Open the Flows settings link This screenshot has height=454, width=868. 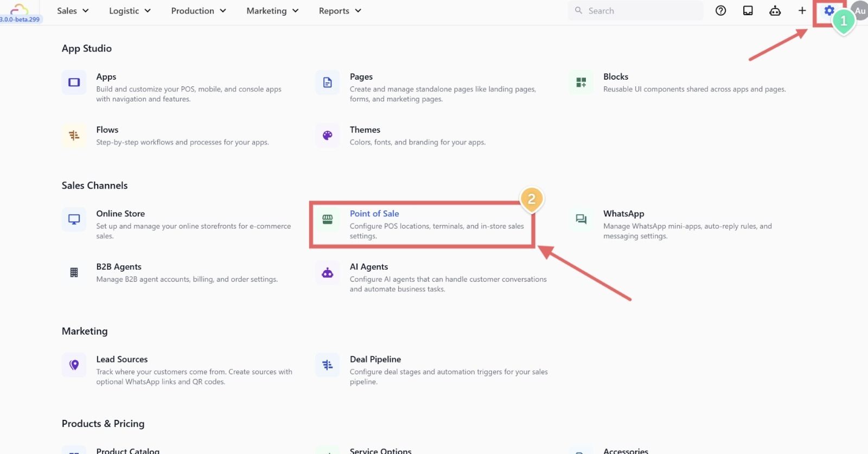(x=107, y=130)
